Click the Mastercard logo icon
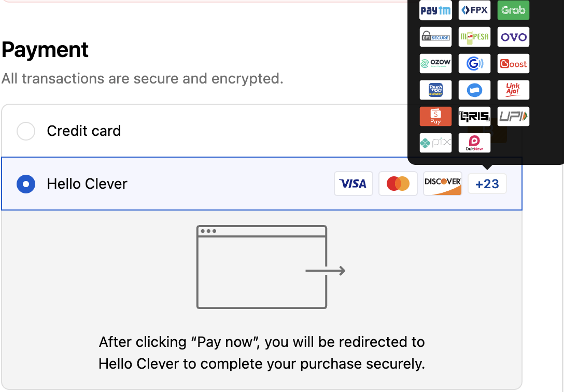Screen dimensions: 564x392 (398, 184)
